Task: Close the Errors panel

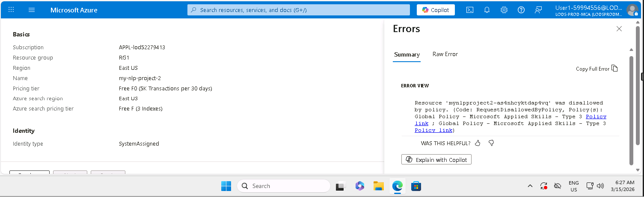Action: (x=619, y=29)
